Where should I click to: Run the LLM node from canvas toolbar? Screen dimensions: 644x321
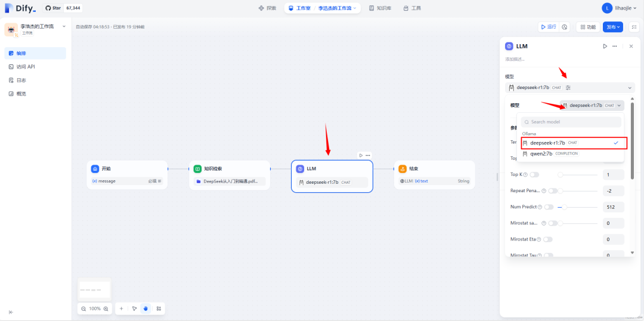[x=361, y=155]
